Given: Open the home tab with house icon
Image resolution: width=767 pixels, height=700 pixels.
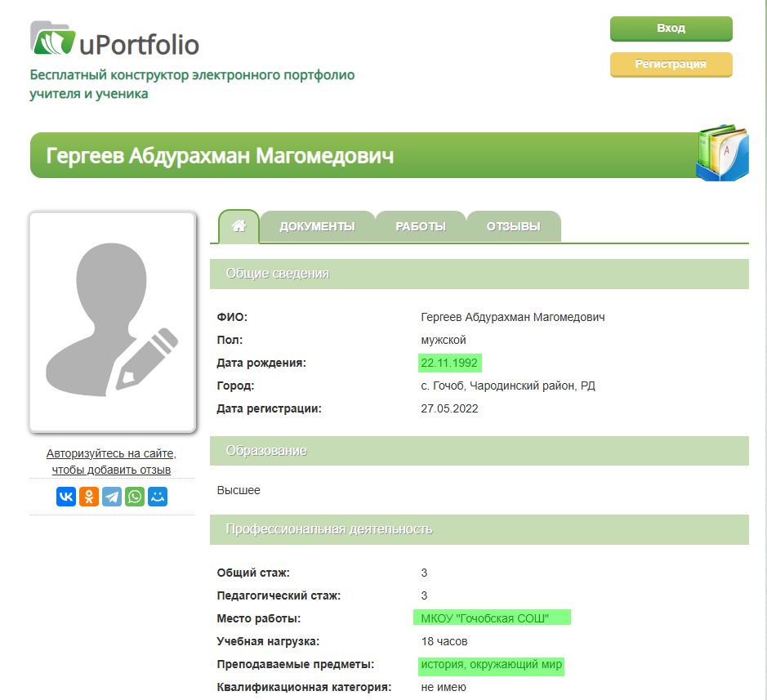Looking at the screenshot, I should 239,226.
